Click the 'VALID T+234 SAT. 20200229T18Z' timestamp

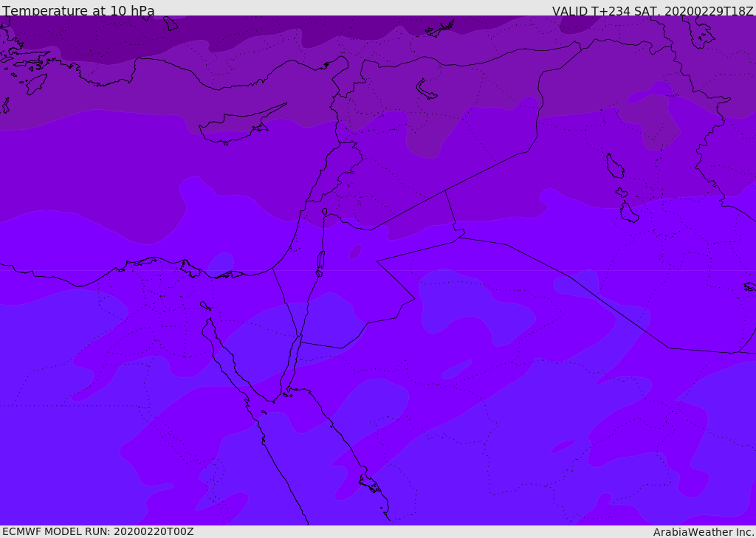click(653, 10)
